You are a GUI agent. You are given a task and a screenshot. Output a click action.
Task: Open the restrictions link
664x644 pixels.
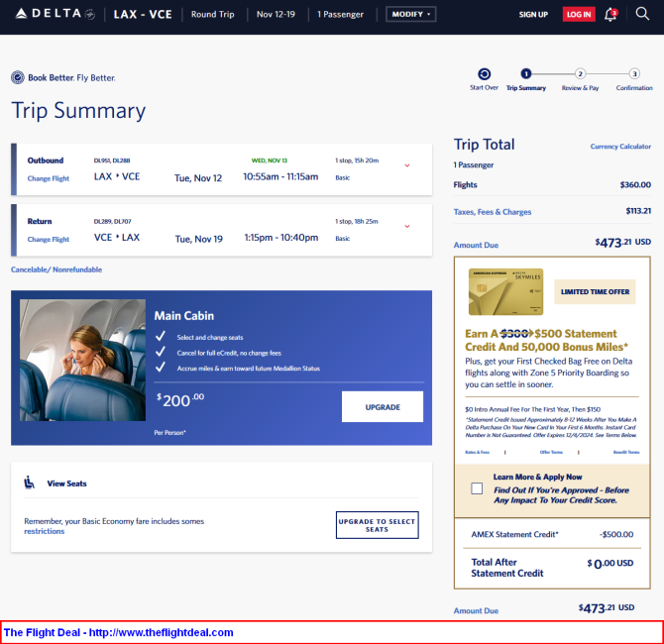pos(44,531)
